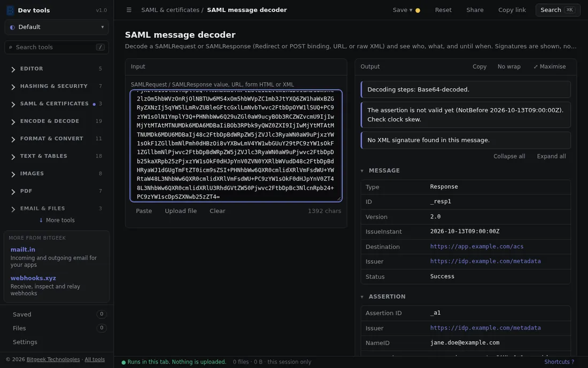588x368 pixels.
Task: Open the Default theme dropdown
Action: 57,27
